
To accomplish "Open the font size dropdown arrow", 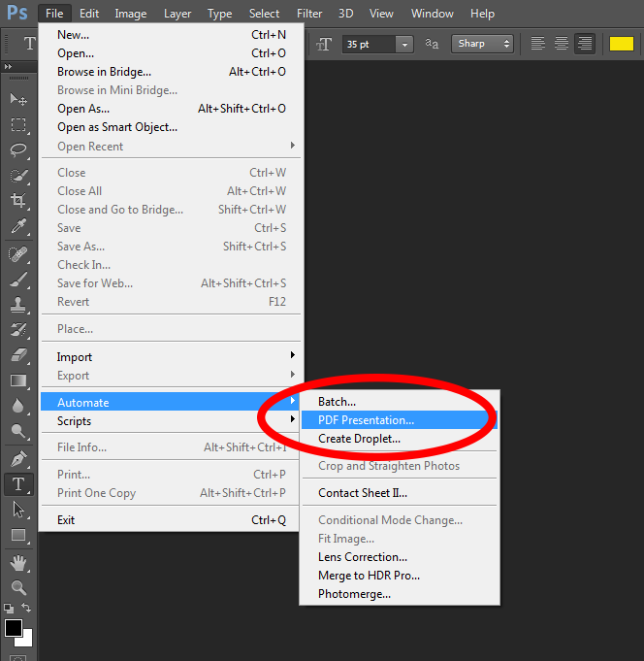I will click(404, 45).
